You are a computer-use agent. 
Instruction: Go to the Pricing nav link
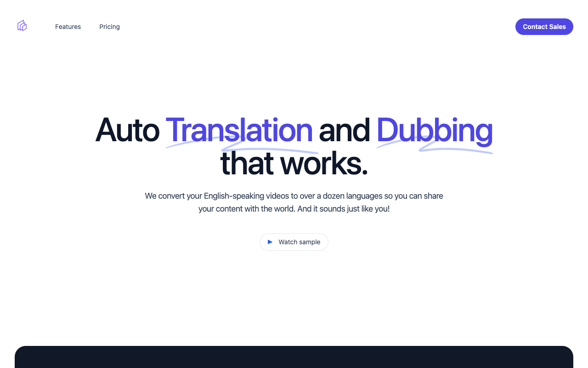click(109, 27)
